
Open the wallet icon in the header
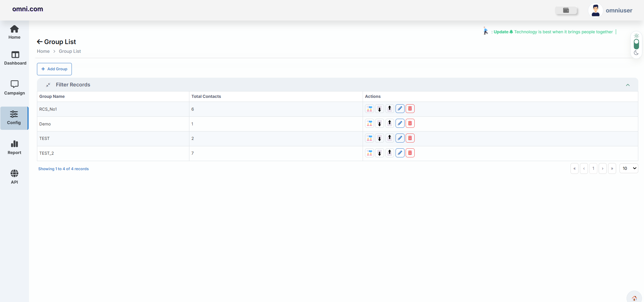(x=566, y=10)
